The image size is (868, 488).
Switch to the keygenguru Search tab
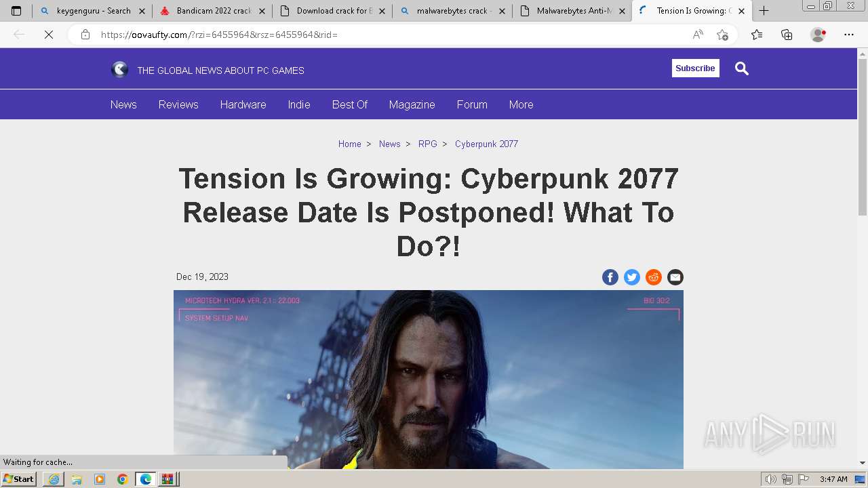93,11
